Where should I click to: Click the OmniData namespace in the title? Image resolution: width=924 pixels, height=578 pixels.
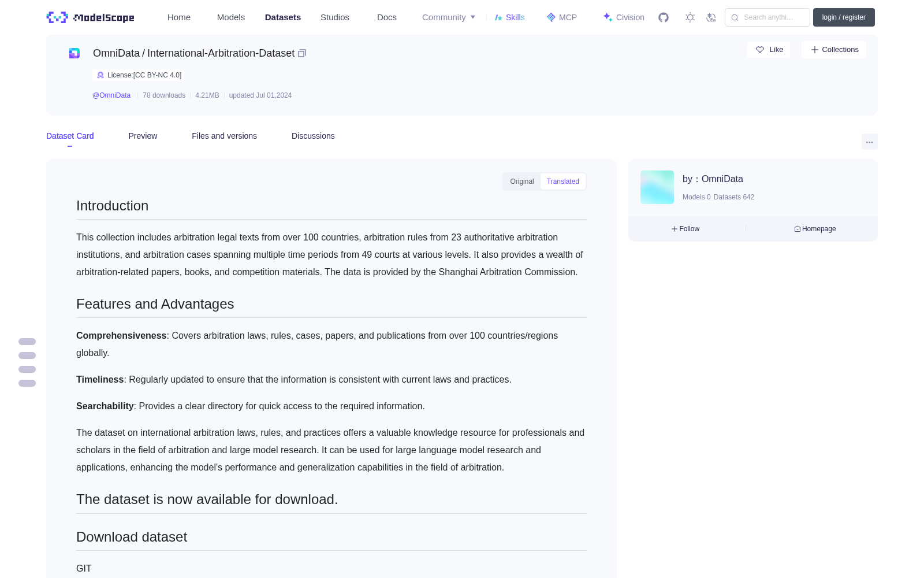[116, 53]
